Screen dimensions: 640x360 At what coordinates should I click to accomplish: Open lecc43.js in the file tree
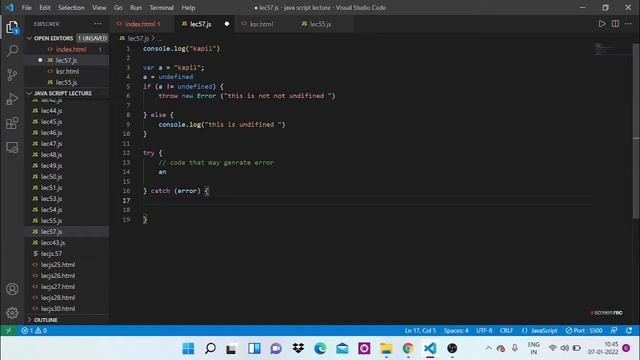[67, 242]
